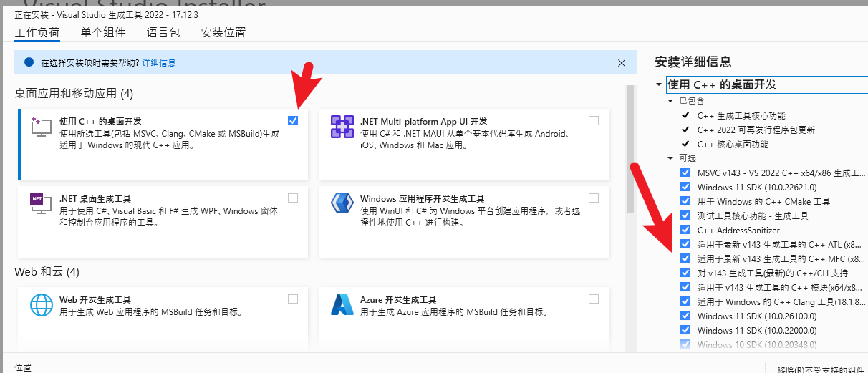Check Windows 应用程序开发生成工具 checkbox
Screen dimensions: 868x373
pyautogui.click(x=593, y=198)
